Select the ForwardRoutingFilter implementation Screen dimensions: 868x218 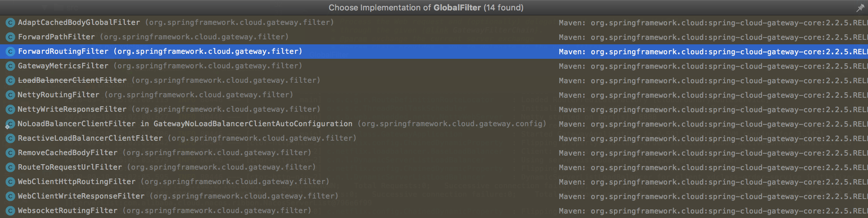point(63,52)
